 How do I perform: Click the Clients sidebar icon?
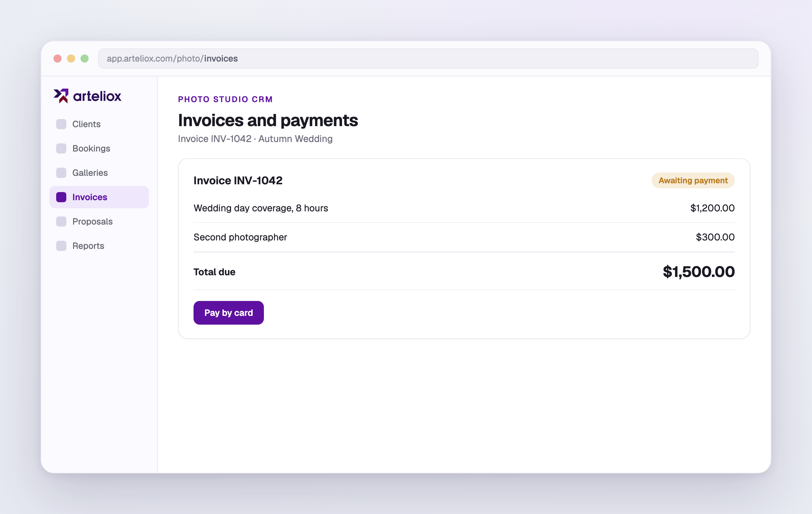[x=61, y=124]
